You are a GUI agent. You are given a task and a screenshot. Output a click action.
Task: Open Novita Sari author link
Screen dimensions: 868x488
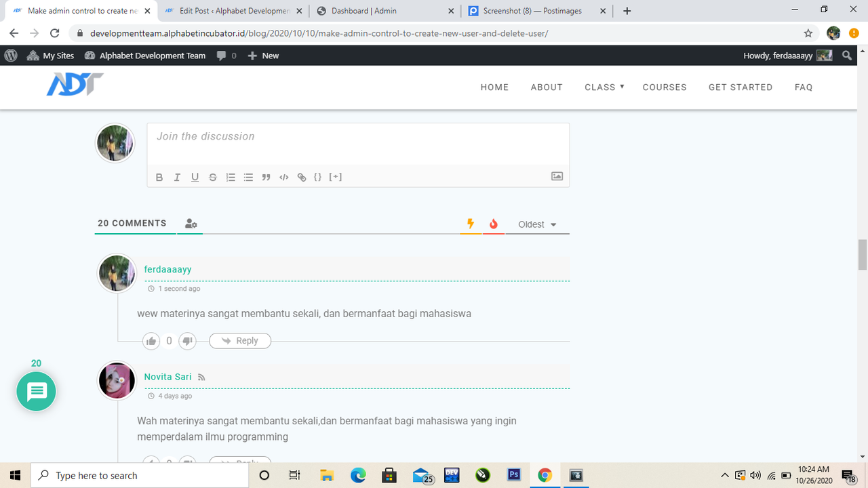click(168, 377)
